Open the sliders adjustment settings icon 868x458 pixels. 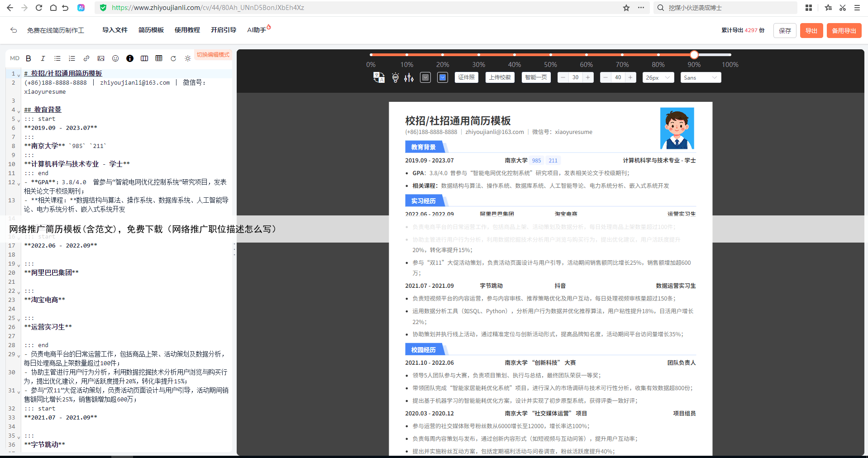409,77
